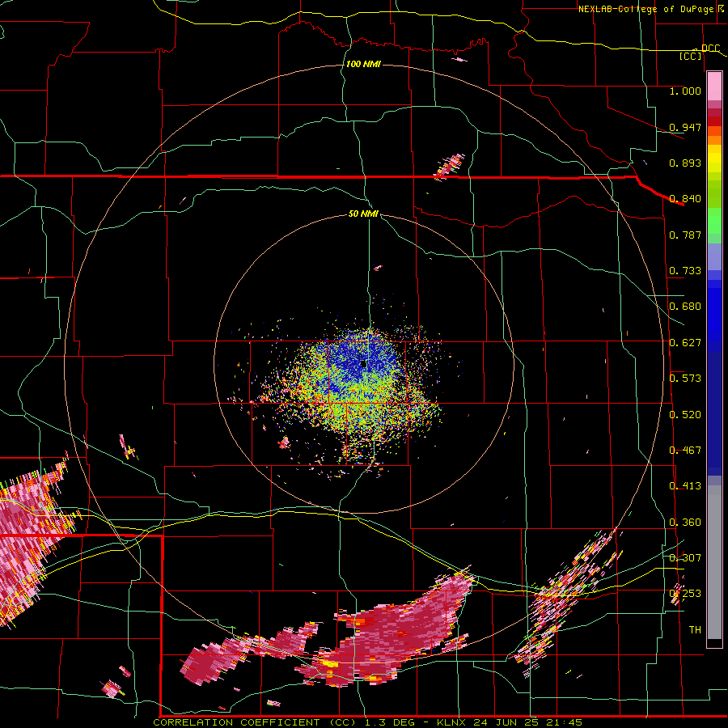Click the [CC] legend heading

tap(691, 56)
